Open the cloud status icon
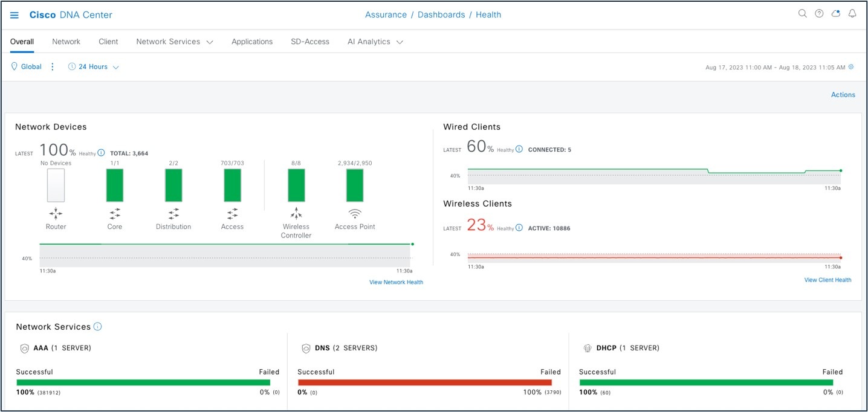 [x=835, y=13]
